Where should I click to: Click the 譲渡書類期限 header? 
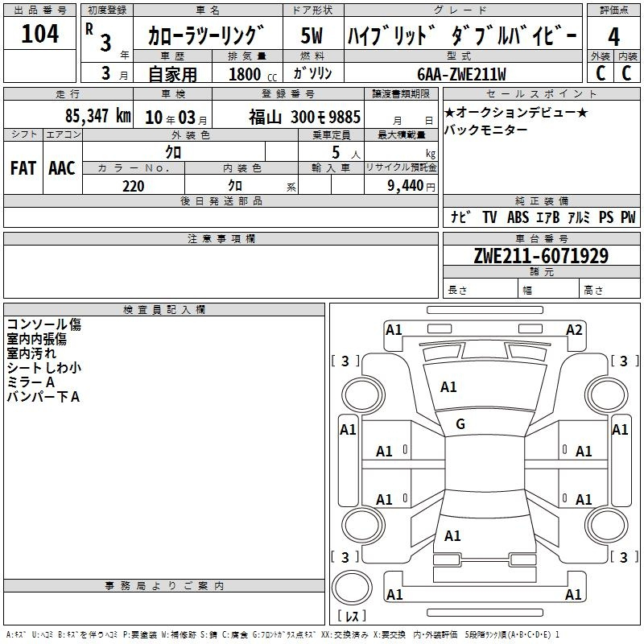click(401, 94)
